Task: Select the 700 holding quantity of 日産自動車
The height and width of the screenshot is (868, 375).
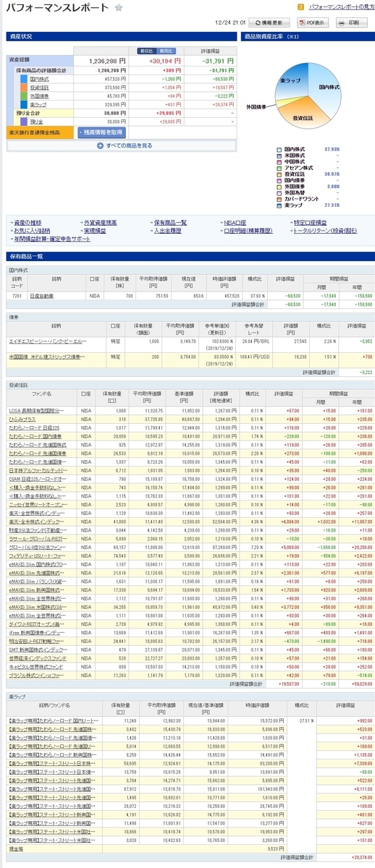Action: coord(130,296)
